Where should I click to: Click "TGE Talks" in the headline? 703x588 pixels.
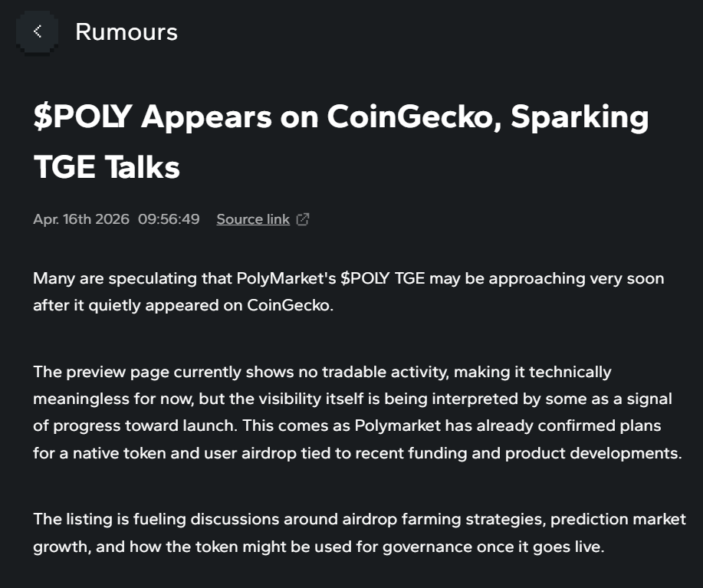click(107, 166)
